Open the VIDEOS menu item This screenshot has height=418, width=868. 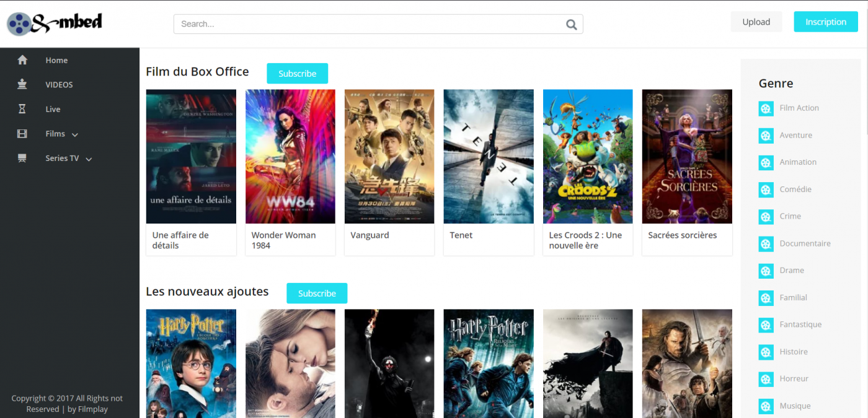(59, 85)
